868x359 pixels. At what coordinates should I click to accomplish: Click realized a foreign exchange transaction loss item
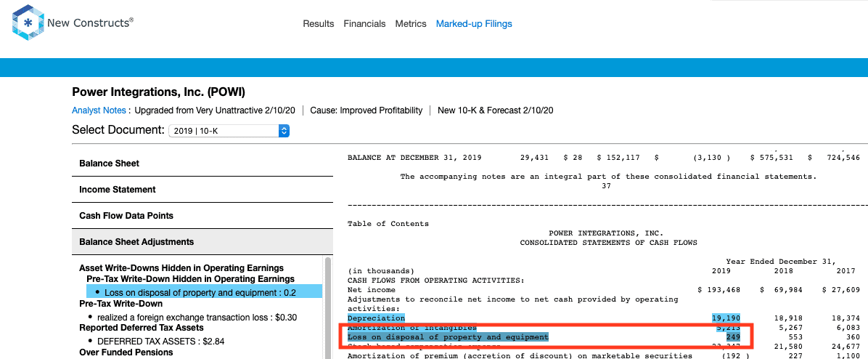[197, 318]
